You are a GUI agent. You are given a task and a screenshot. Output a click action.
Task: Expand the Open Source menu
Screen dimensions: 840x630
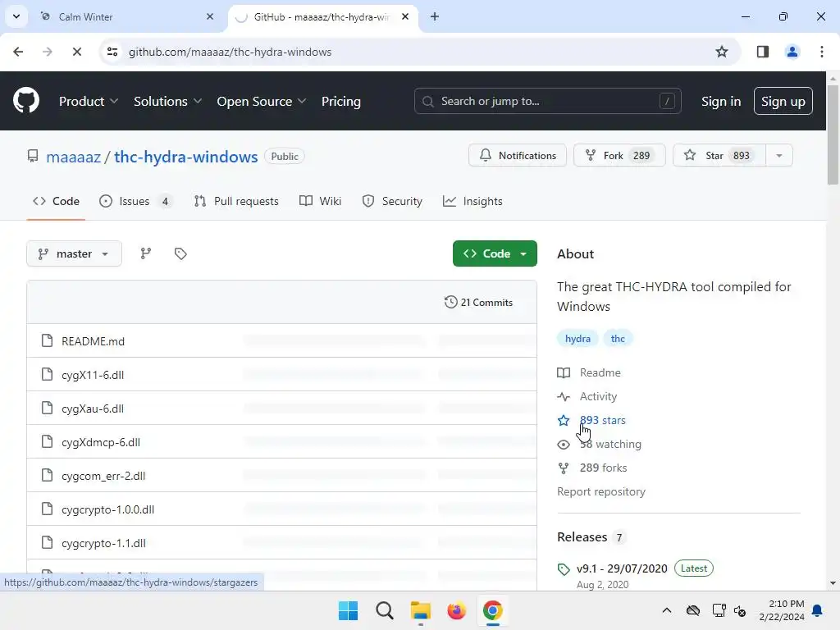coord(262,101)
